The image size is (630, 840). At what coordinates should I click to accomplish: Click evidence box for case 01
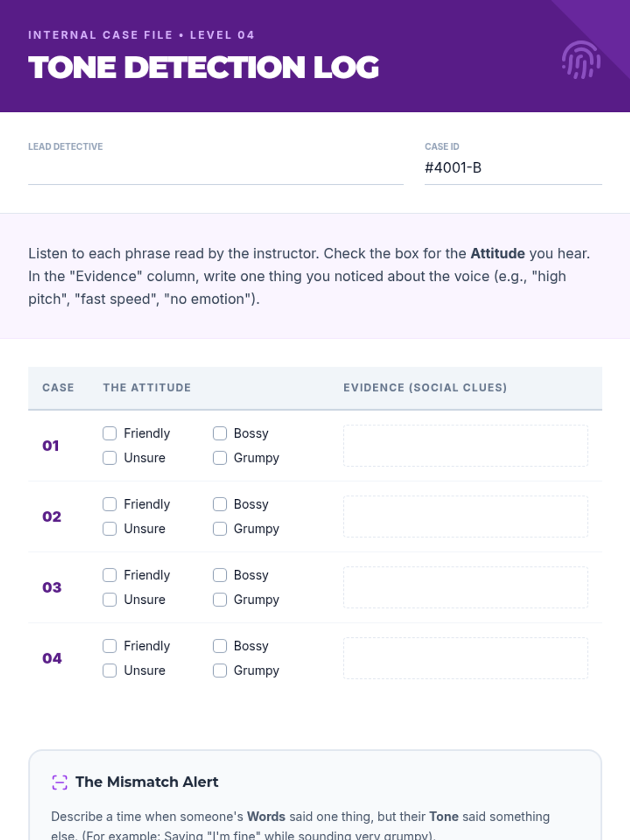click(465, 446)
